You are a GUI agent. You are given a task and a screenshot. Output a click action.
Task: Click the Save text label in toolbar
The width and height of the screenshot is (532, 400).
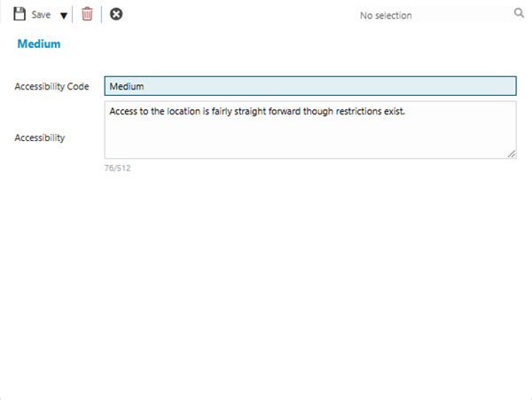tap(42, 15)
